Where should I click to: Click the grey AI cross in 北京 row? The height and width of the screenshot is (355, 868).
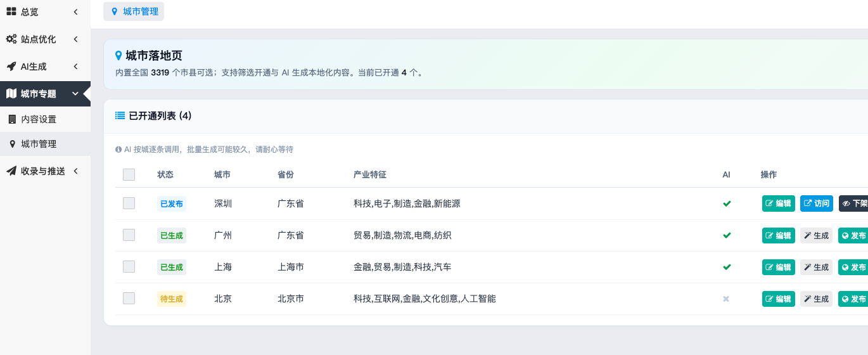pos(726,299)
